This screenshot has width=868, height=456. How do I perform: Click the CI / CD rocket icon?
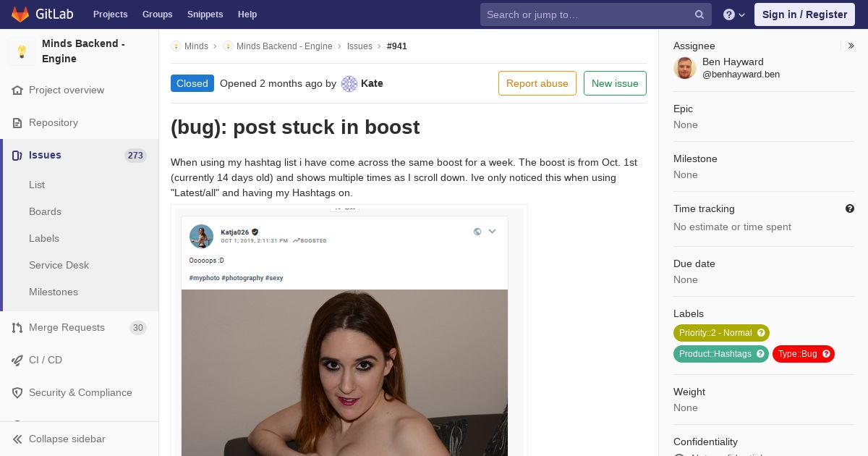pyautogui.click(x=17, y=360)
